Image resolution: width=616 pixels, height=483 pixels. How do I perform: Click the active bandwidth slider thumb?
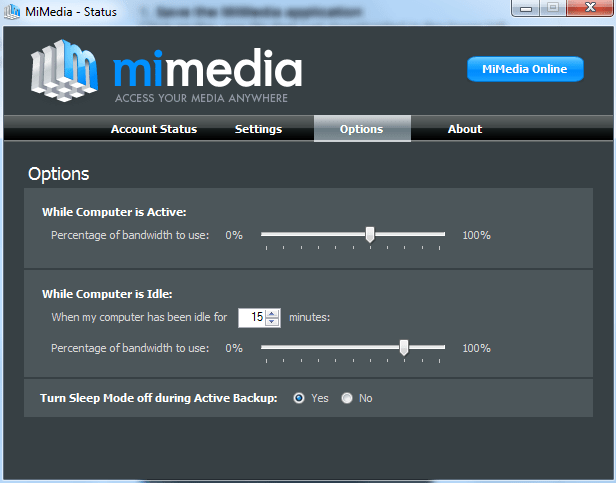coord(370,235)
